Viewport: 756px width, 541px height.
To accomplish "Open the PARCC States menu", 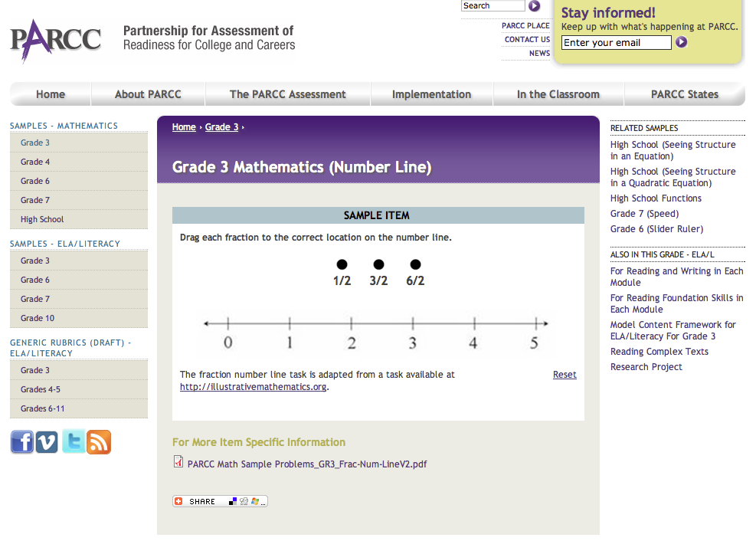I will (x=685, y=94).
